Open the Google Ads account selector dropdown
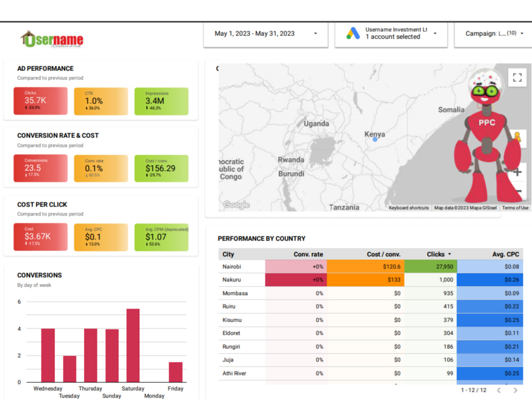The height and width of the screenshot is (399, 532). (391, 34)
